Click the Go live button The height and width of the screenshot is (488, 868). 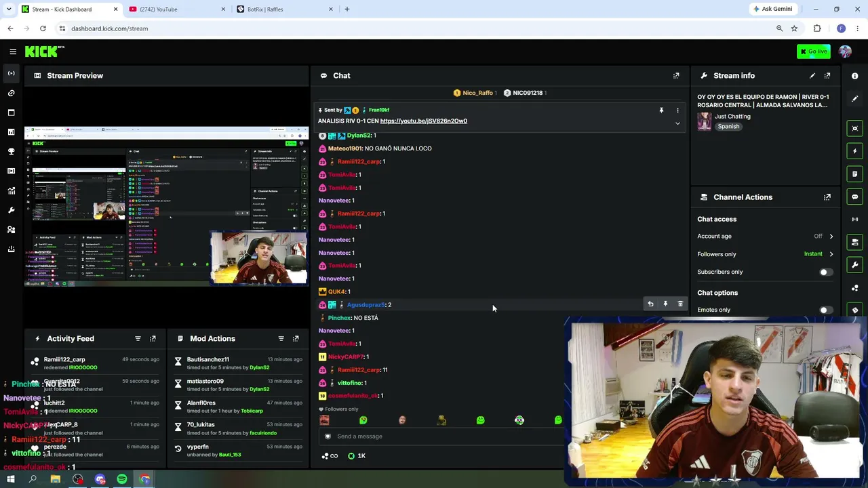pyautogui.click(x=814, y=52)
